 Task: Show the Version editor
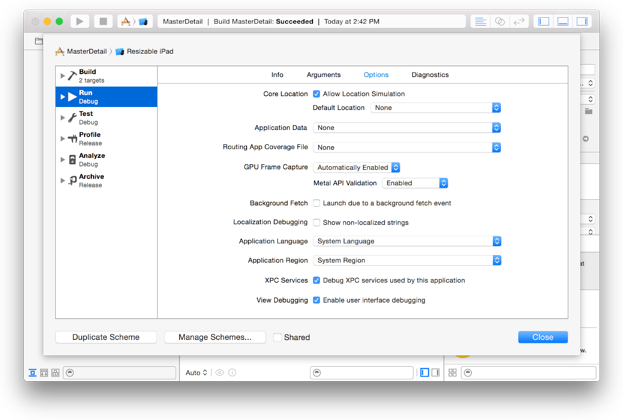click(519, 21)
